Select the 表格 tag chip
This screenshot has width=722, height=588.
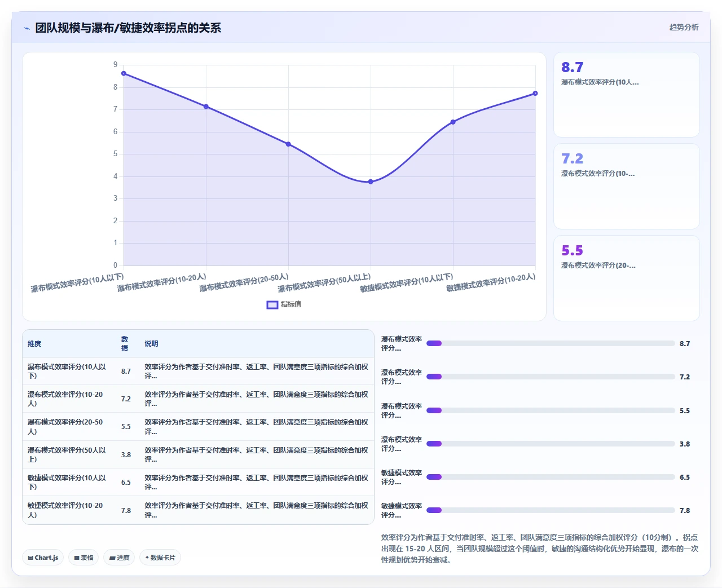(x=83, y=558)
